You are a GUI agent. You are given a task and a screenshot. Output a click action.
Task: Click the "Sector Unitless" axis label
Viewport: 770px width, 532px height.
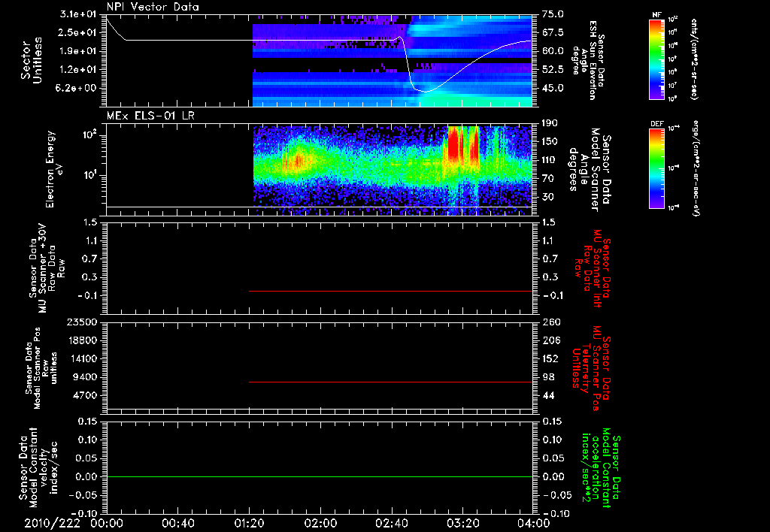coord(31,60)
